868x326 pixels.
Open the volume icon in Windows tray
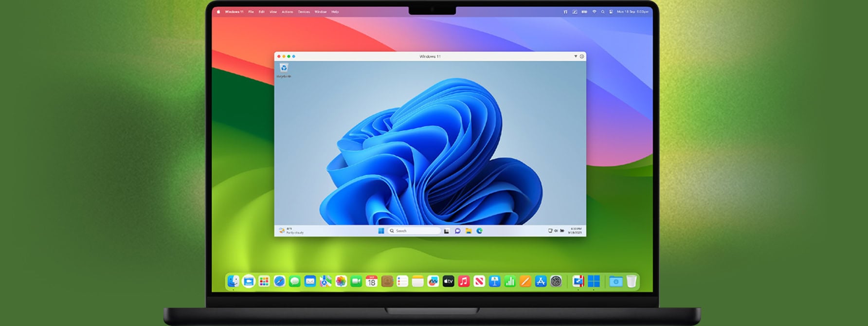(x=556, y=231)
